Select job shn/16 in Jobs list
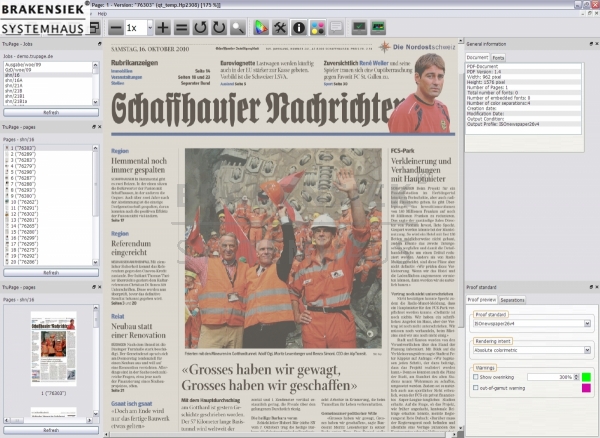 (48, 75)
